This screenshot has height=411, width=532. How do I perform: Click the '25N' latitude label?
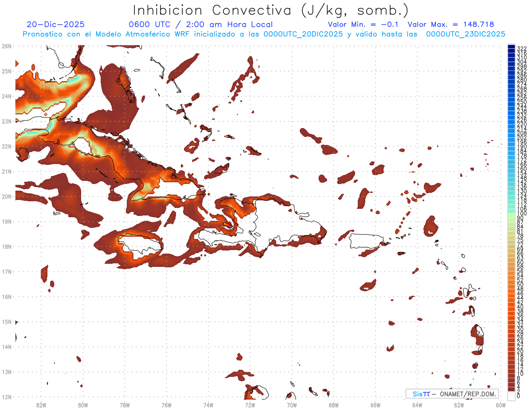[x=7, y=71]
